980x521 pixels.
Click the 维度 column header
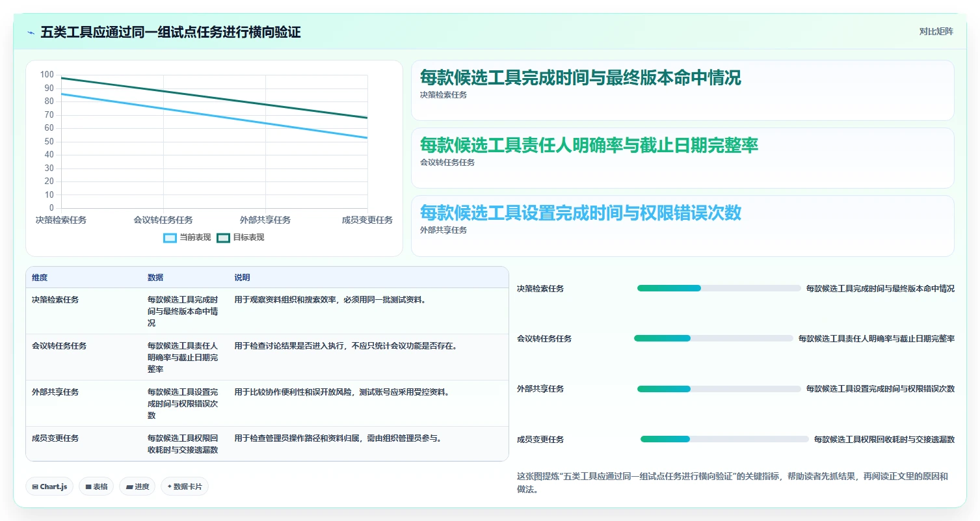point(40,278)
